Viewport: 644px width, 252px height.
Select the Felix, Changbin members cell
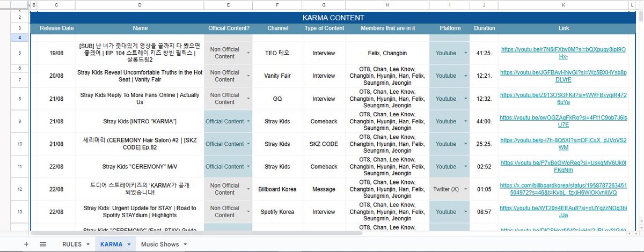click(387, 53)
